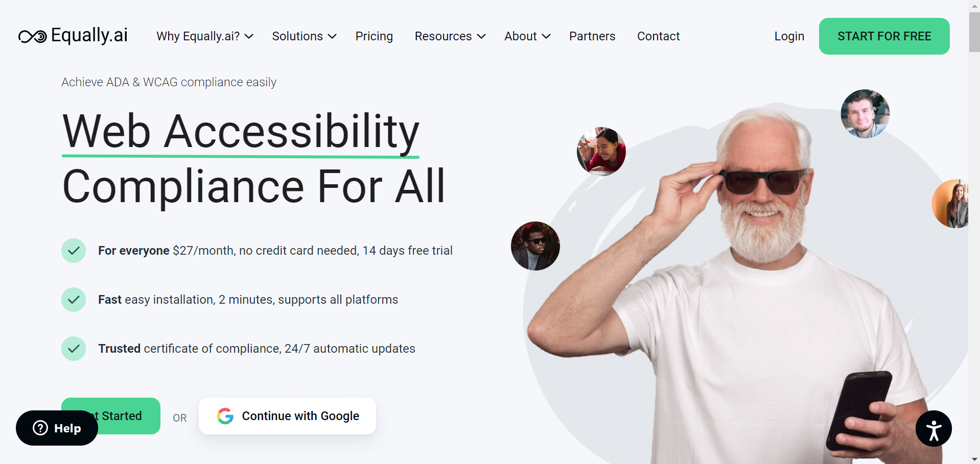
Task: Click the young man's circular avatar photo
Action: pyautogui.click(x=865, y=114)
